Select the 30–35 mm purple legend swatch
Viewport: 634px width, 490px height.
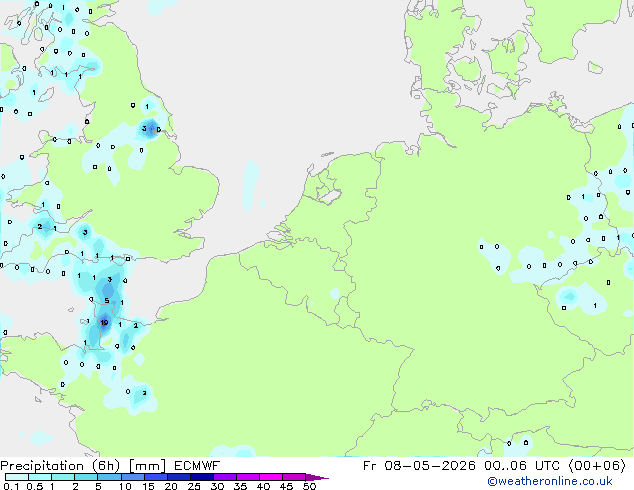click(x=224, y=477)
